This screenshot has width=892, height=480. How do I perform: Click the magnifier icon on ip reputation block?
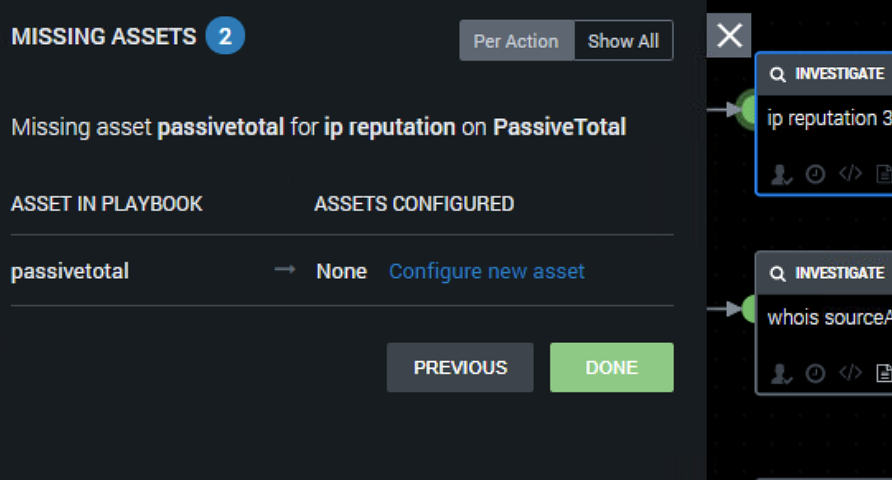click(777, 74)
